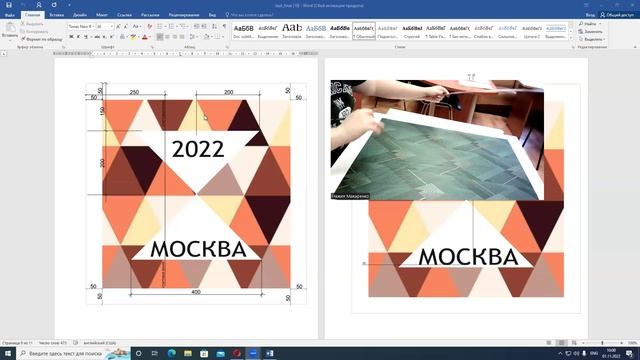Click the sort icon in paragraph group
640x360 pixels.
(214, 27)
